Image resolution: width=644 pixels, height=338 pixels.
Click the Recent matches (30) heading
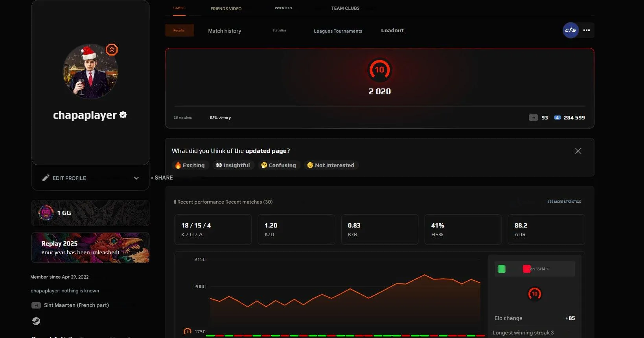(x=249, y=202)
